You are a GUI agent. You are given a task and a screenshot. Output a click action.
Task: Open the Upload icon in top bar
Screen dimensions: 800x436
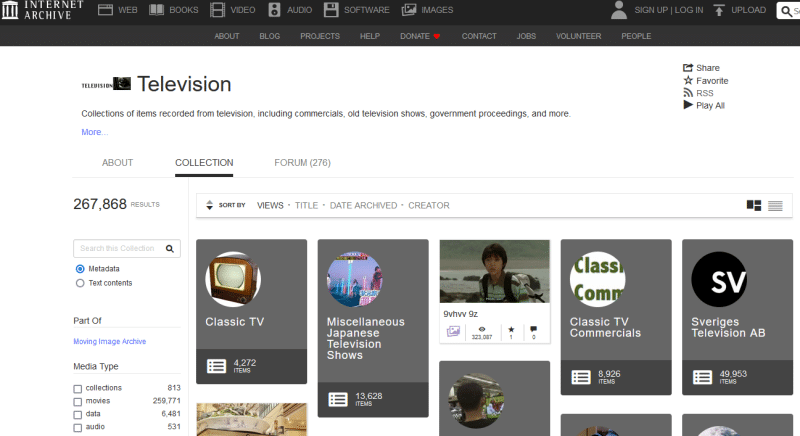tap(719, 10)
